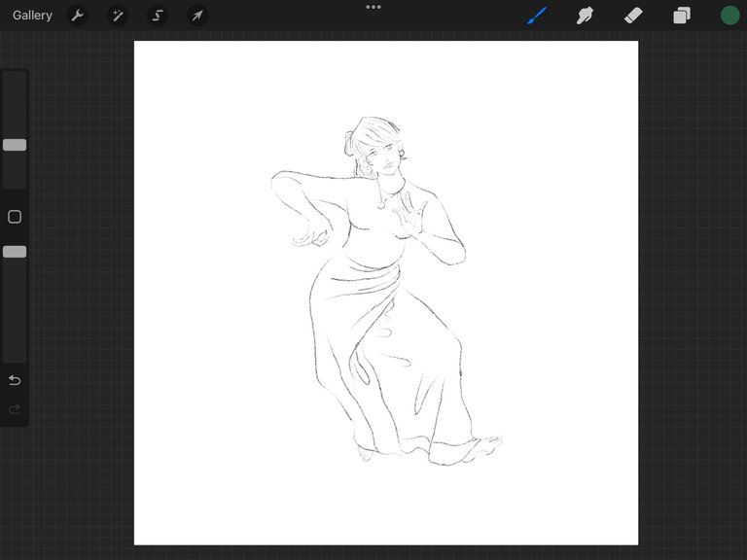This screenshot has width=747, height=560.
Task: Activate the Selection tool
Action: click(x=158, y=16)
